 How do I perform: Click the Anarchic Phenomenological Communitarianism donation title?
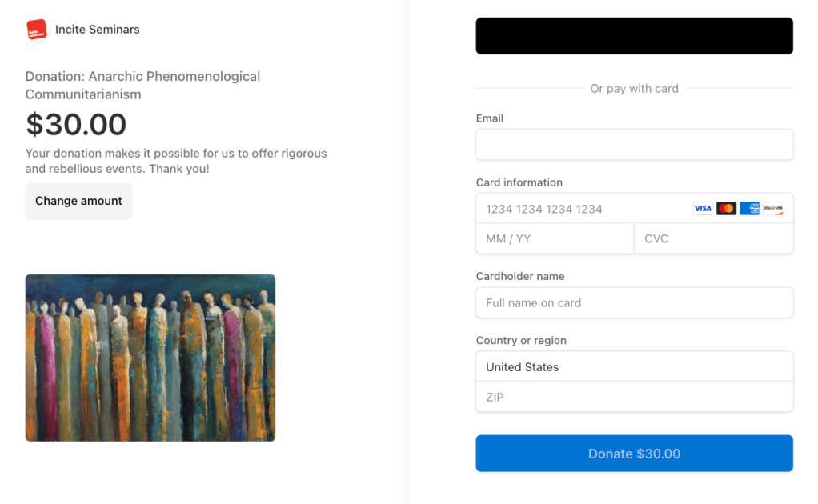pyautogui.click(x=142, y=86)
